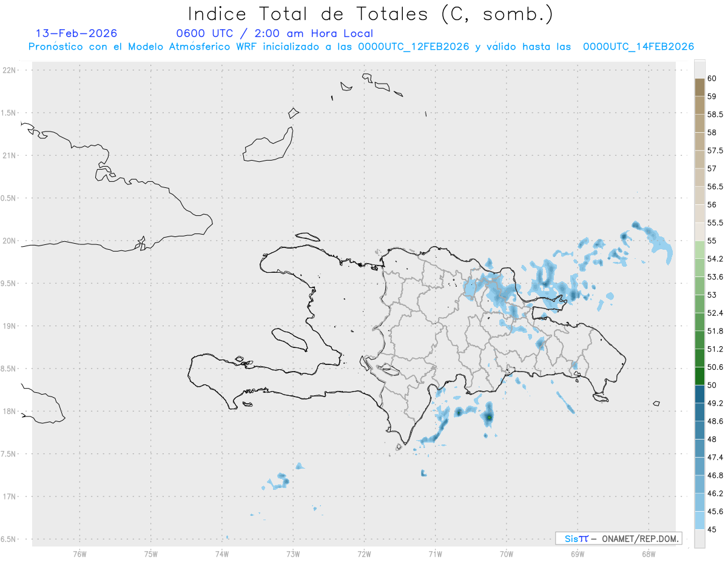Viewport: 728px width, 562px height.
Task: Click the "22N" latitude label
Action: tap(10, 70)
